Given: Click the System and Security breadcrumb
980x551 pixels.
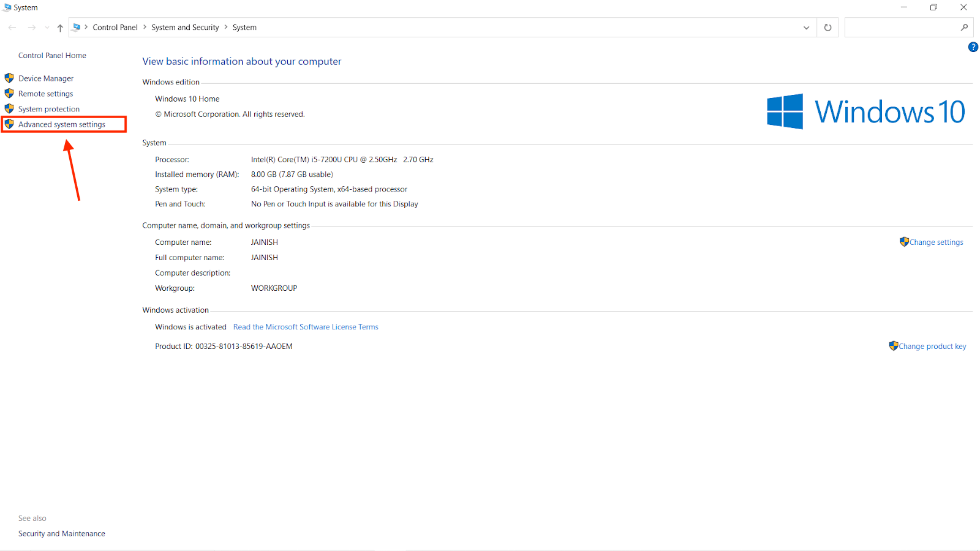Looking at the screenshot, I should [x=185, y=28].
